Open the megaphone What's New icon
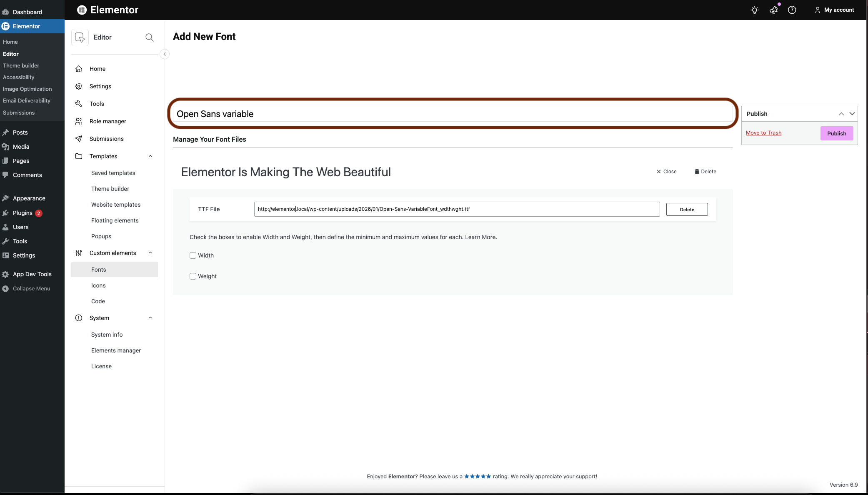 click(773, 10)
